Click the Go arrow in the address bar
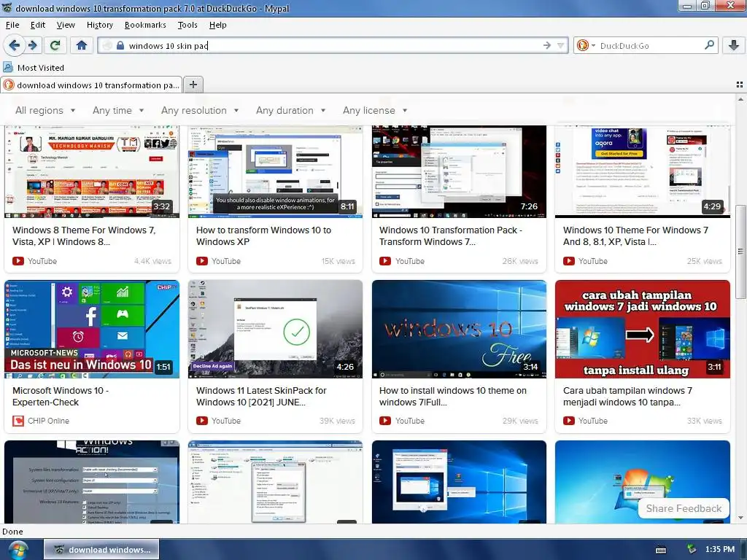Screen dimensions: 747x560 (547, 46)
